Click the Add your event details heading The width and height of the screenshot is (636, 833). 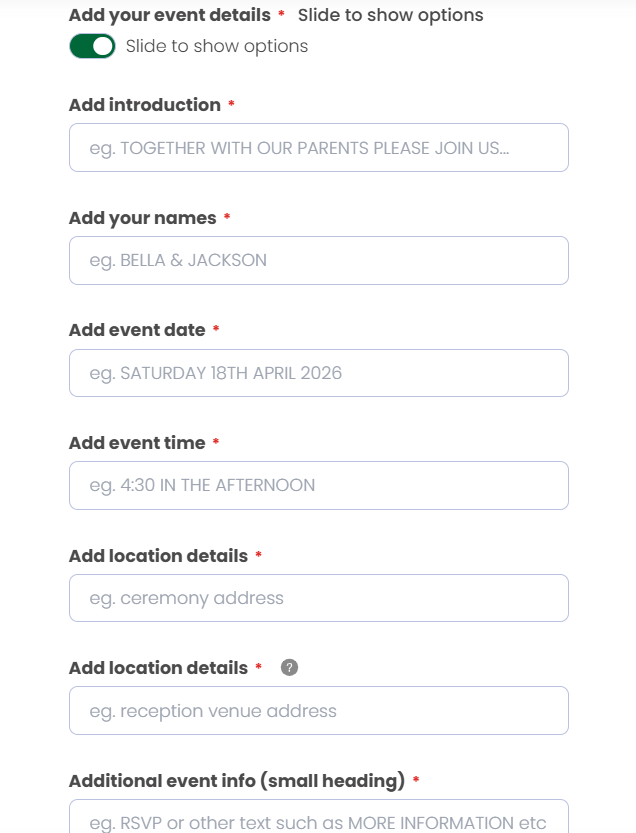tap(170, 15)
